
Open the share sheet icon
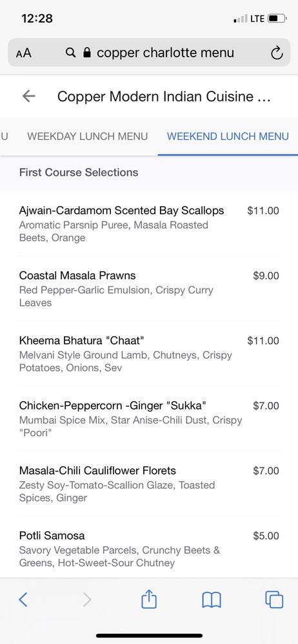point(149,599)
